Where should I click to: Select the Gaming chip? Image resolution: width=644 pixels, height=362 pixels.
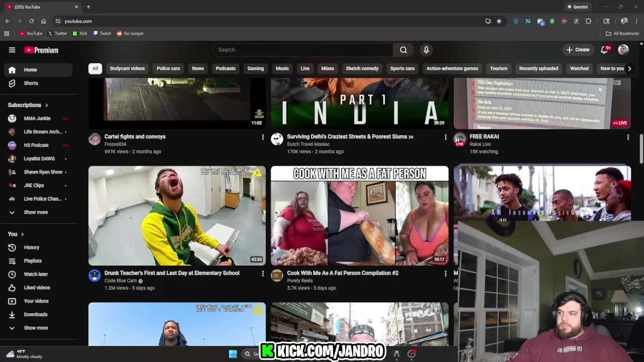pos(256,68)
